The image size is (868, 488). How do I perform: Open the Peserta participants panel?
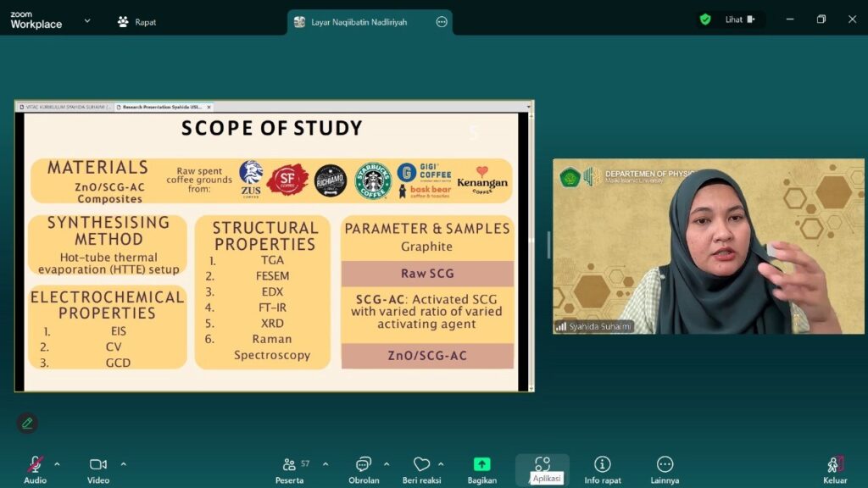click(x=291, y=464)
